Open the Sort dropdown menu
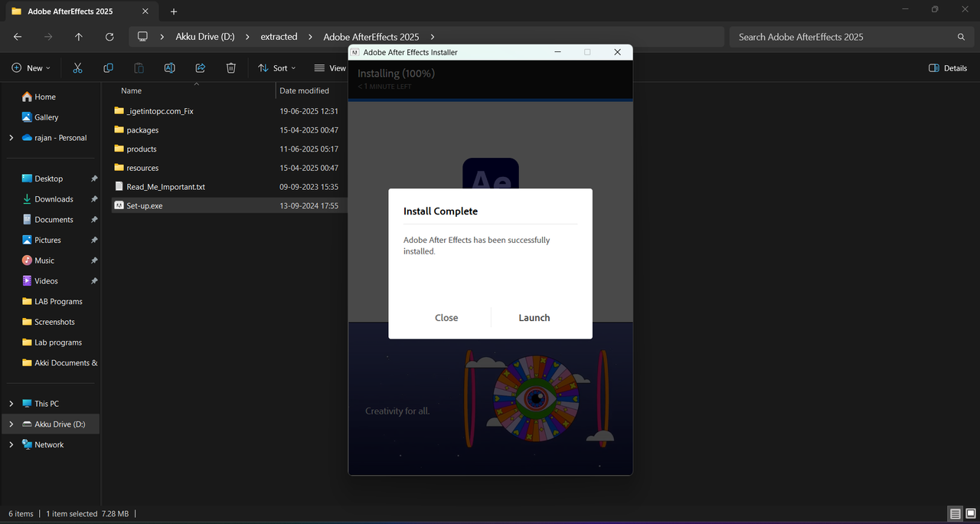 pos(276,68)
